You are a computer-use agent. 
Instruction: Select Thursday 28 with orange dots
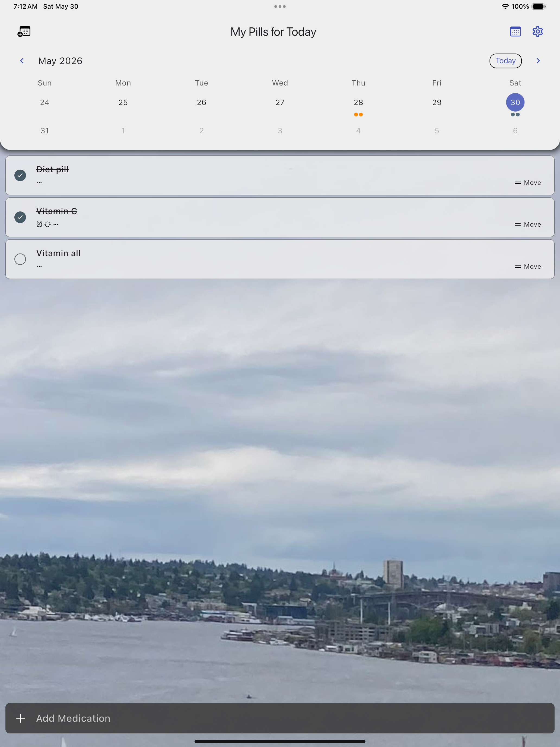click(358, 102)
